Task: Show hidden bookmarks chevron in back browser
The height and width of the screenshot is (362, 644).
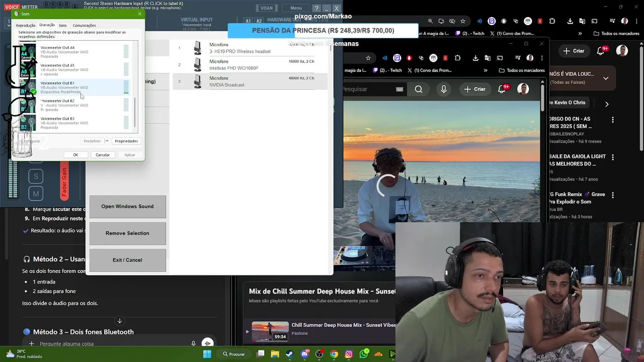Action: click(x=580, y=34)
